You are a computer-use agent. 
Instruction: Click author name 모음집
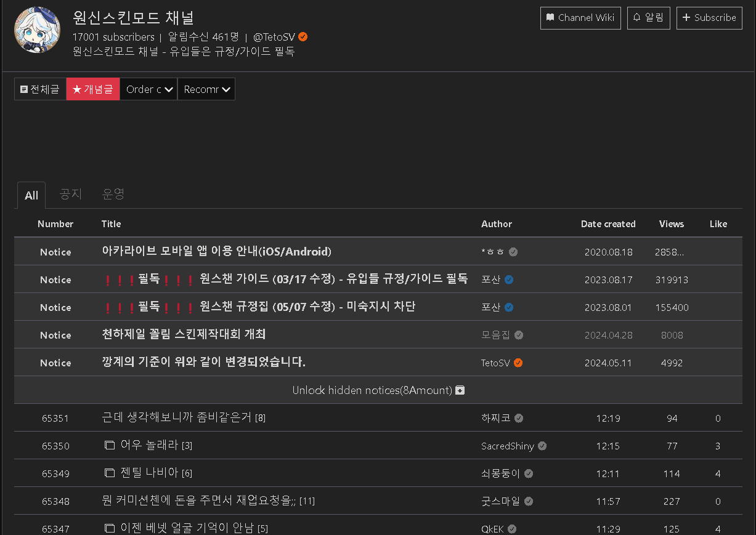tap(496, 335)
